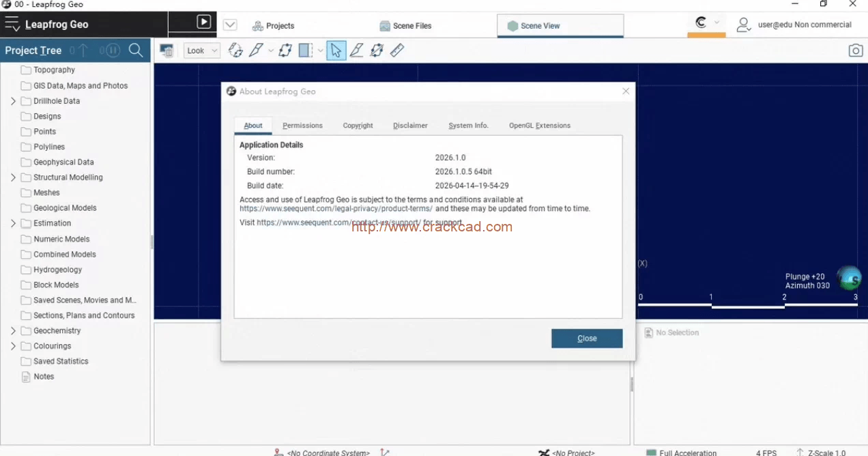Click the Points folder icon

click(26, 132)
